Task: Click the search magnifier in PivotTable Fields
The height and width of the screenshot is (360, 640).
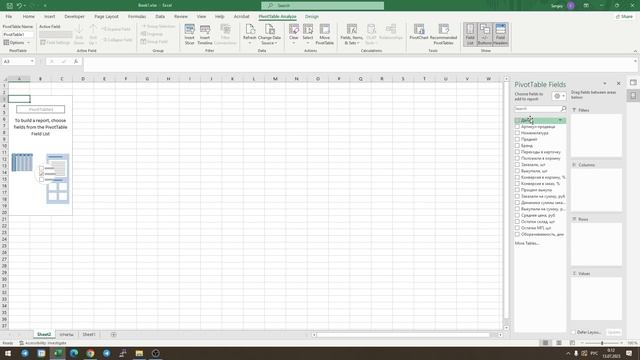Action: (x=563, y=109)
